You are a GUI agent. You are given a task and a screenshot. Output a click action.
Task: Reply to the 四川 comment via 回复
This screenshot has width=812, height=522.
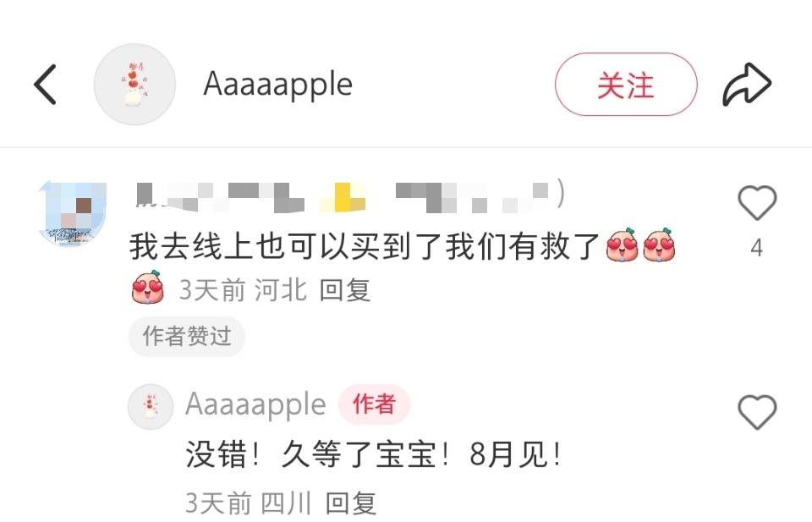[x=351, y=503]
